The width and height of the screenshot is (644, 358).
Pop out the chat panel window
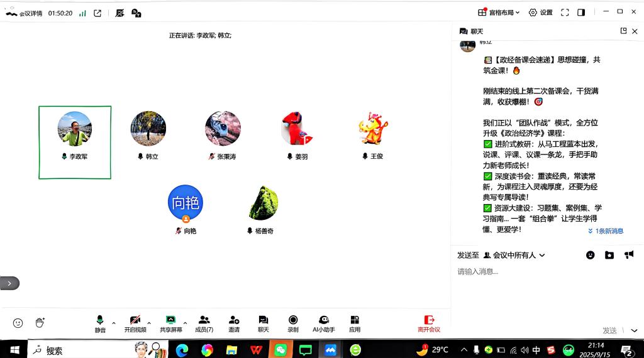tap(623, 31)
